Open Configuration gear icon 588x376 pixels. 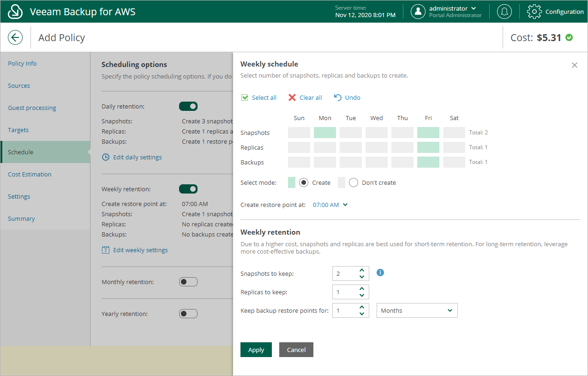pos(534,12)
